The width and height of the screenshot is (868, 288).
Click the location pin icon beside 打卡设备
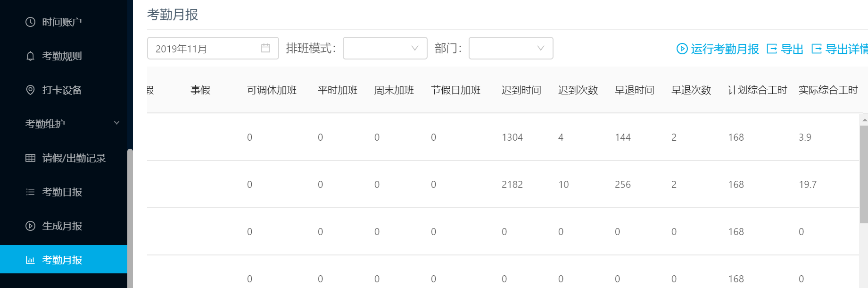click(x=30, y=90)
